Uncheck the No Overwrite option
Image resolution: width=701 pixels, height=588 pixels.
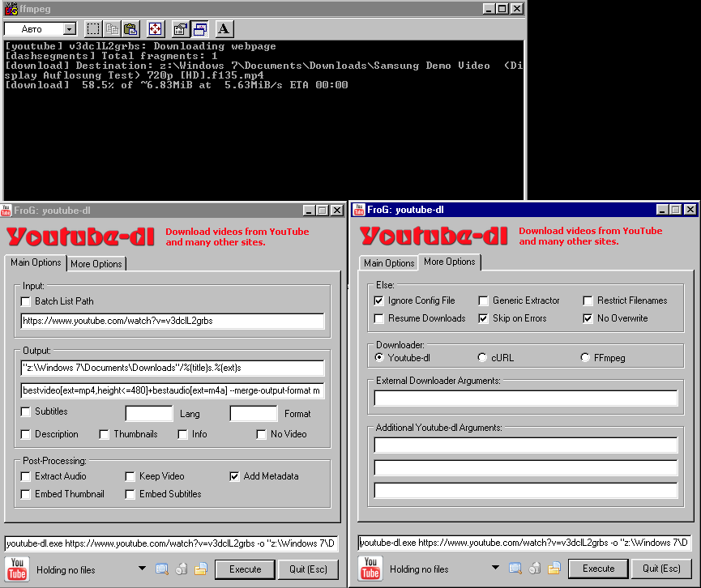click(x=588, y=318)
